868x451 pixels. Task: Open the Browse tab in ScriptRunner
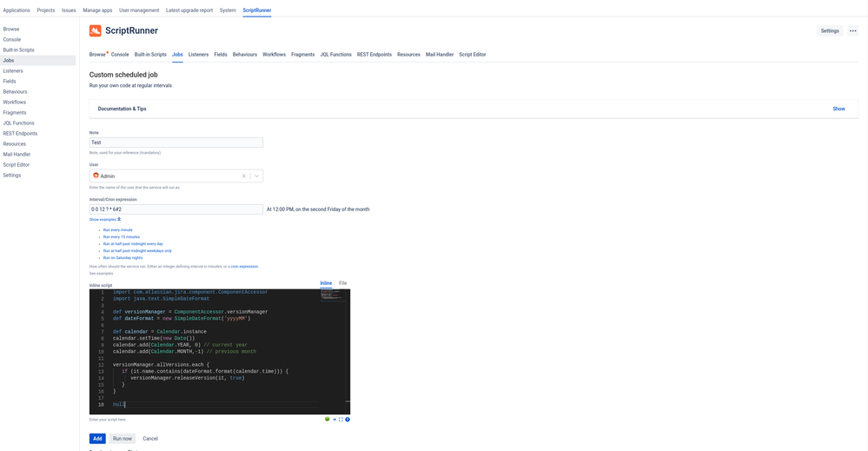click(97, 55)
